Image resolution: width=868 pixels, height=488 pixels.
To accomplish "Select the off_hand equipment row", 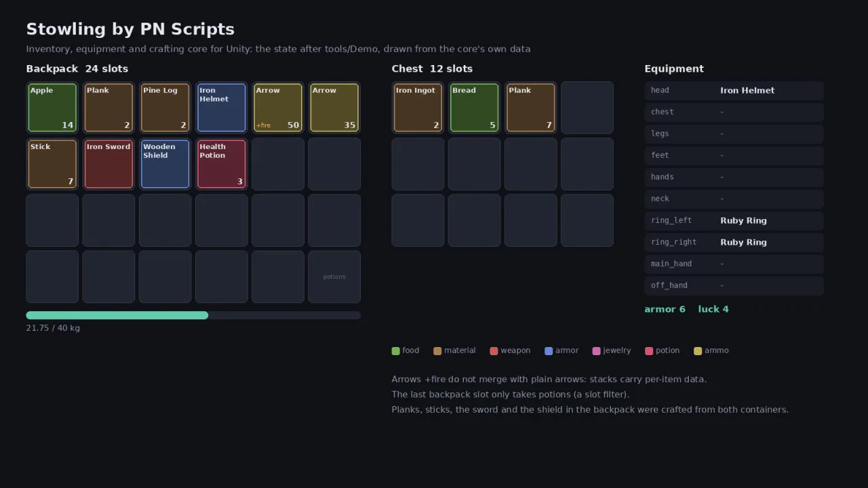I will point(734,285).
